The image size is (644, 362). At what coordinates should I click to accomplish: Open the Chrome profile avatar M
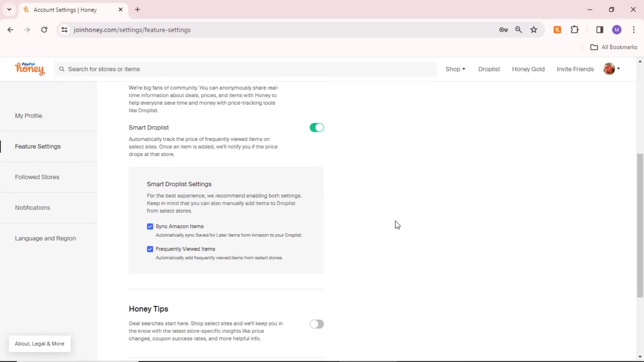click(616, 30)
